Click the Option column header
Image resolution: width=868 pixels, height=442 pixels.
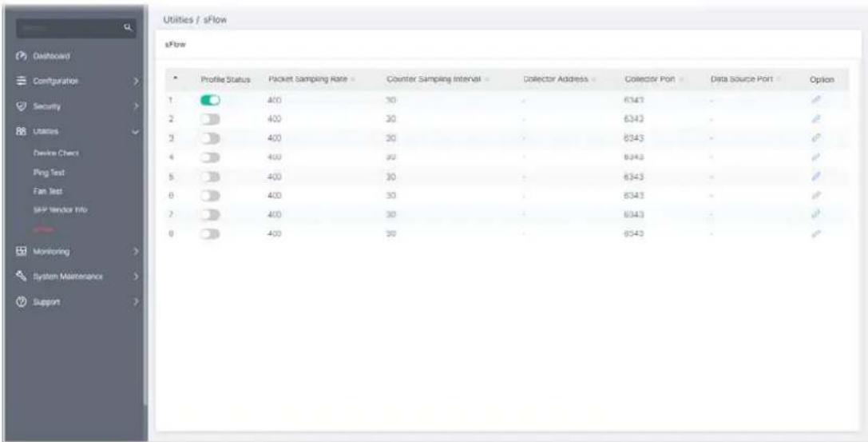pyautogui.click(x=822, y=80)
